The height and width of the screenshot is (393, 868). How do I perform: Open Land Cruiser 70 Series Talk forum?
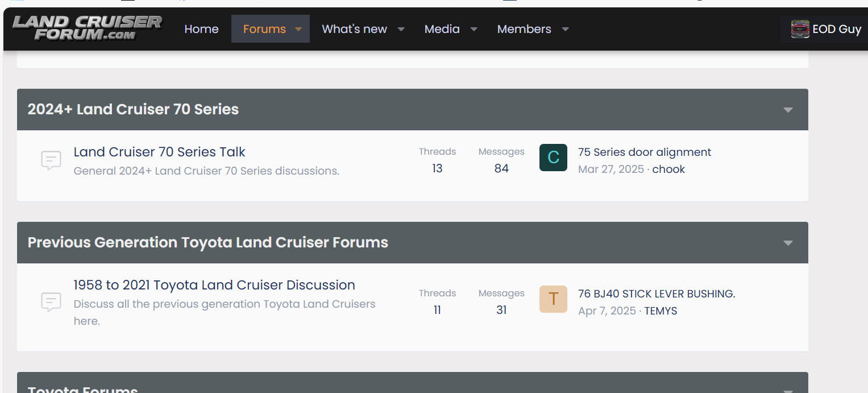point(159,152)
